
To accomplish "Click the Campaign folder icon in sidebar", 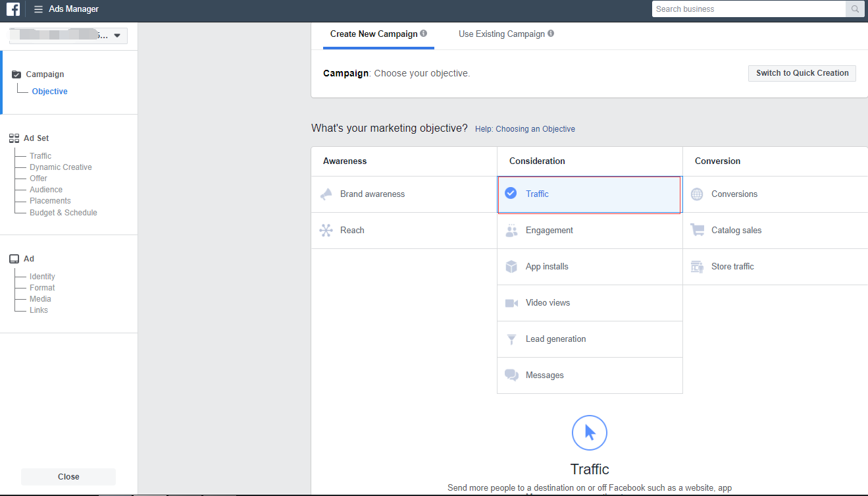I will click(16, 74).
